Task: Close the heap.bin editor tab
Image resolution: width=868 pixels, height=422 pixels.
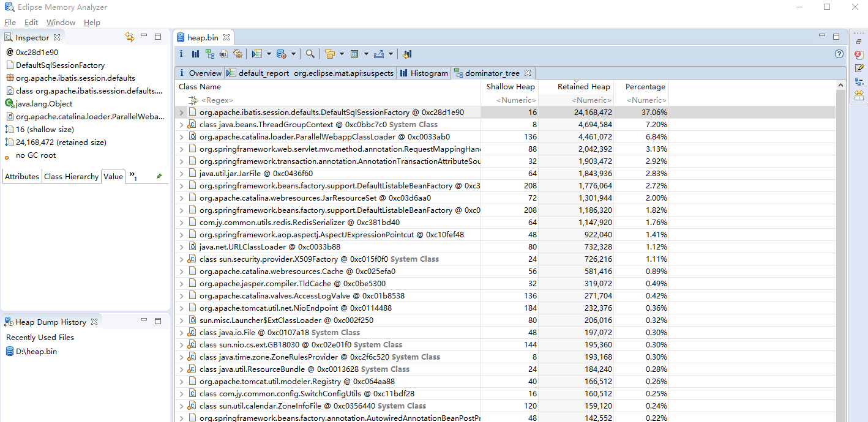Action: pos(226,37)
